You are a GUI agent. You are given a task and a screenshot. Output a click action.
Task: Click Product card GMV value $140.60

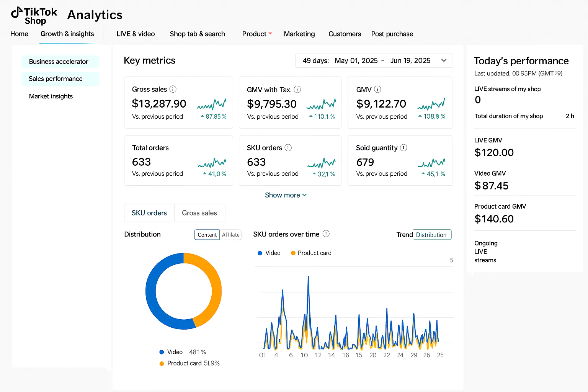click(494, 219)
